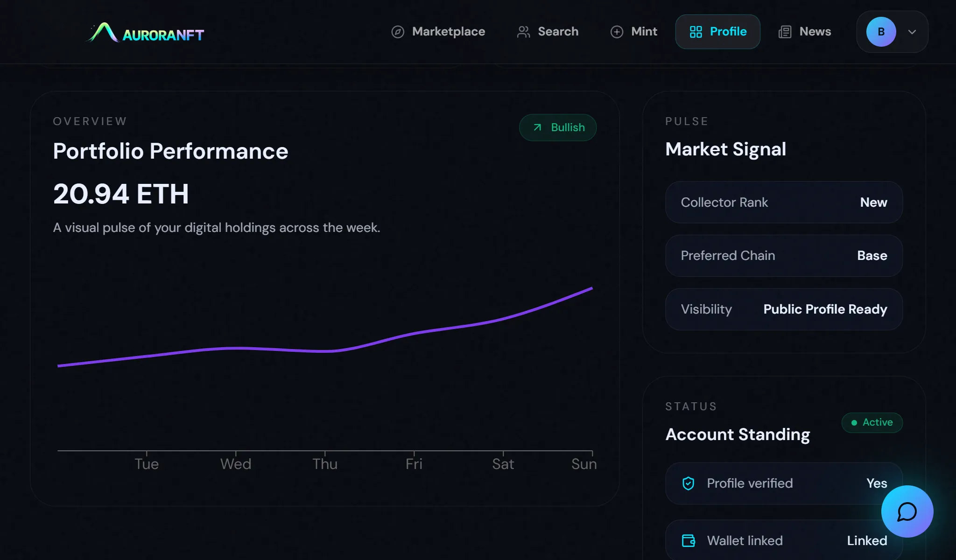Click the purple performance chart line
The width and height of the screenshot is (956, 560).
coord(325,350)
